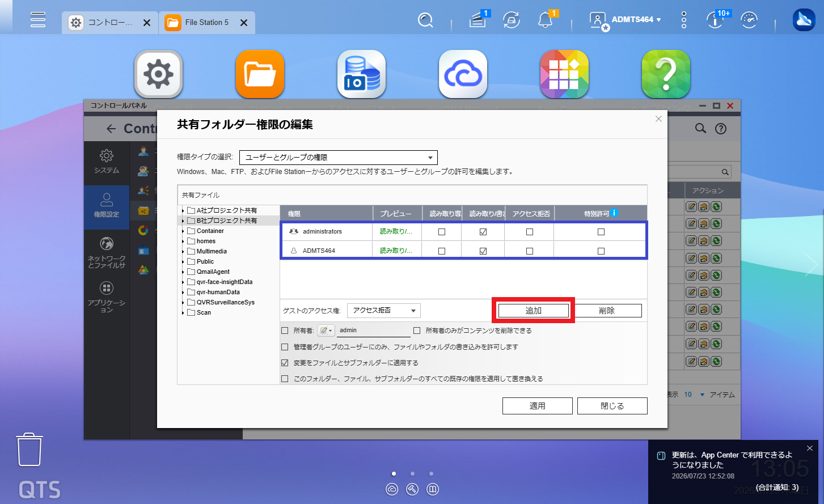824x504 pixels.
Task: Open the search magnifier in top bar
Action: 425,20
